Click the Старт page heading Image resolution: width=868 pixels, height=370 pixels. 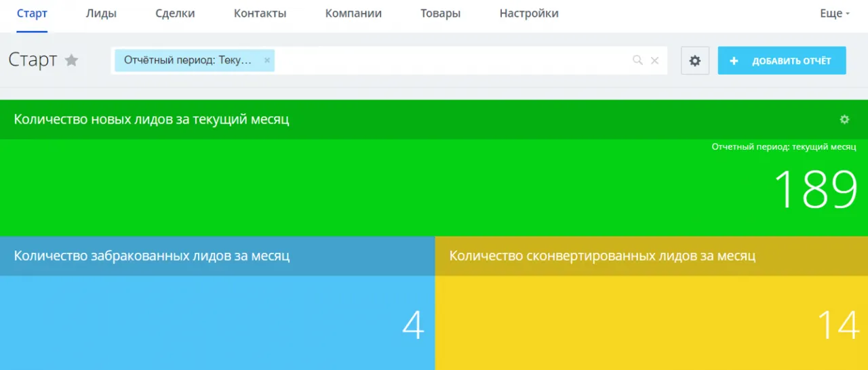pyautogui.click(x=33, y=60)
